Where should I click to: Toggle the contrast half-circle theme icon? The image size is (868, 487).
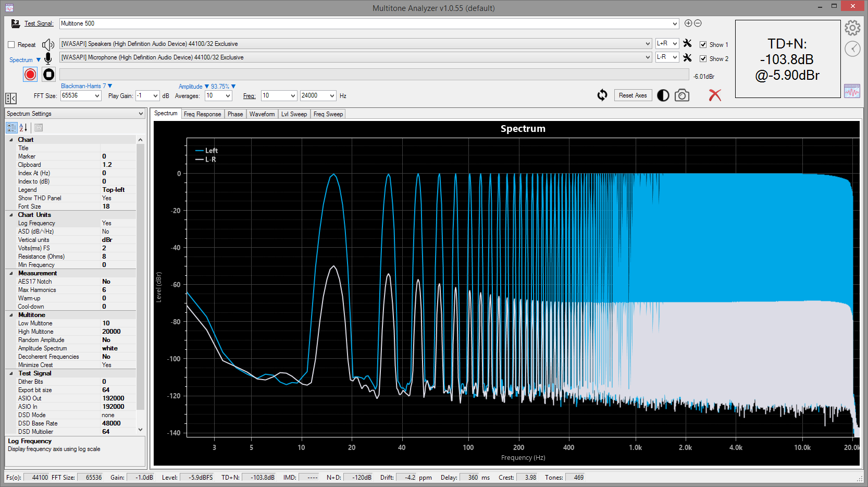[663, 95]
